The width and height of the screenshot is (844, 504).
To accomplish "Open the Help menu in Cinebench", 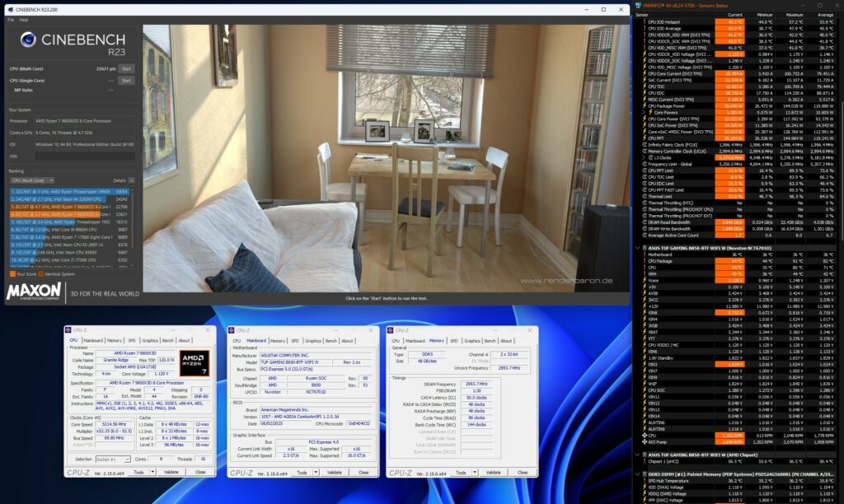I will [24, 20].
